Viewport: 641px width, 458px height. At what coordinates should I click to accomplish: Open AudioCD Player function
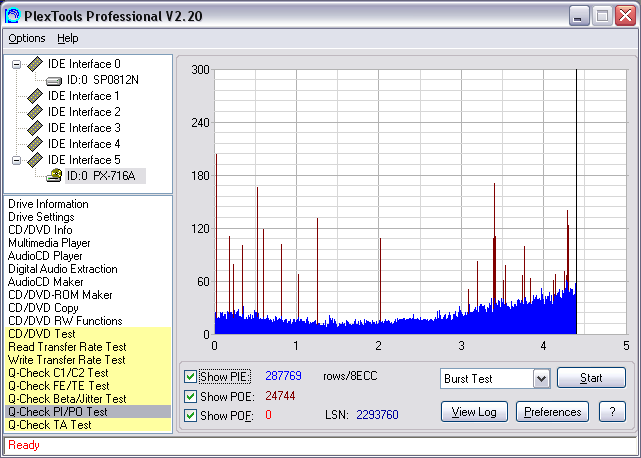pyautogui.click(x=45, y=256)
